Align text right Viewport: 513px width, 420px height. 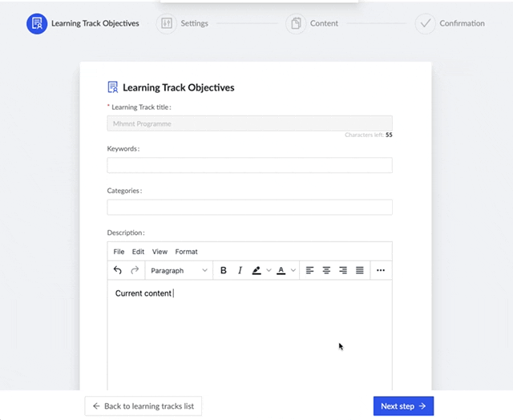343,271
